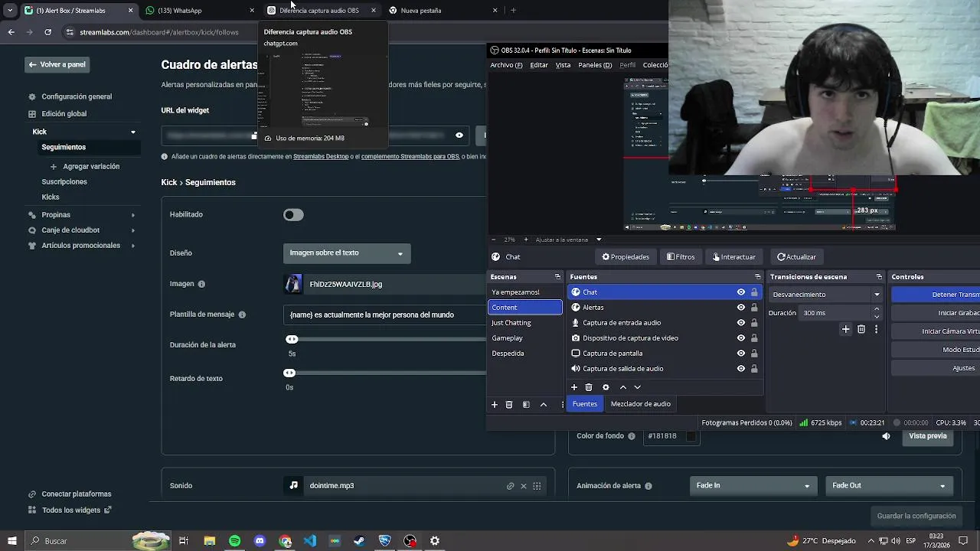Hide the Alertas source

(x=740, y=308)
